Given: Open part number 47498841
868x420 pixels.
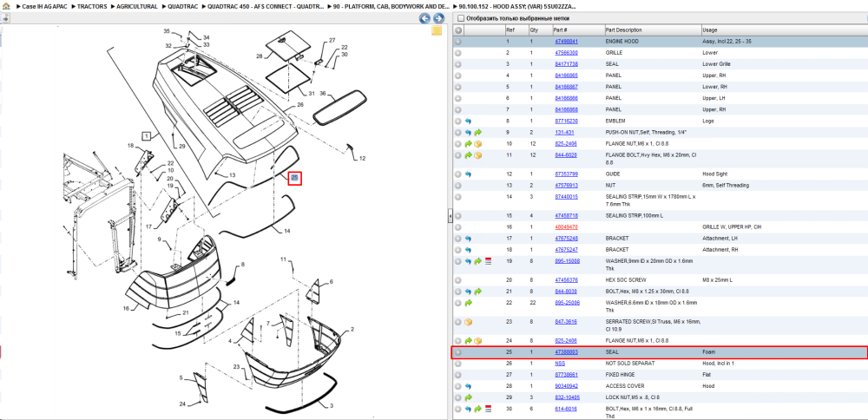Looking at the screenshot, I should pos(566,42).
